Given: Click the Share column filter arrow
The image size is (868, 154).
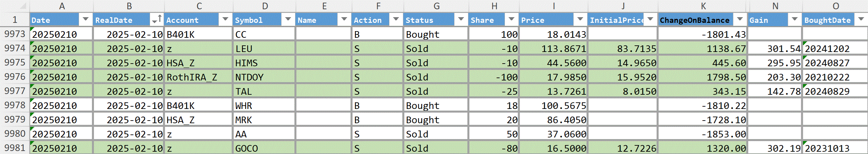Looking at the screenshot, I should click(512, 20).
